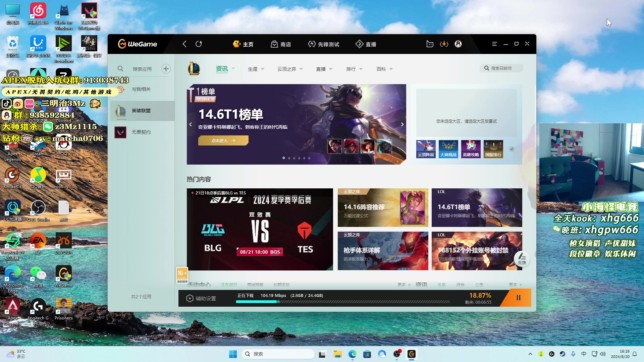
Task: Select 英雄联盟 in sidebar
Action: [143, 111]
